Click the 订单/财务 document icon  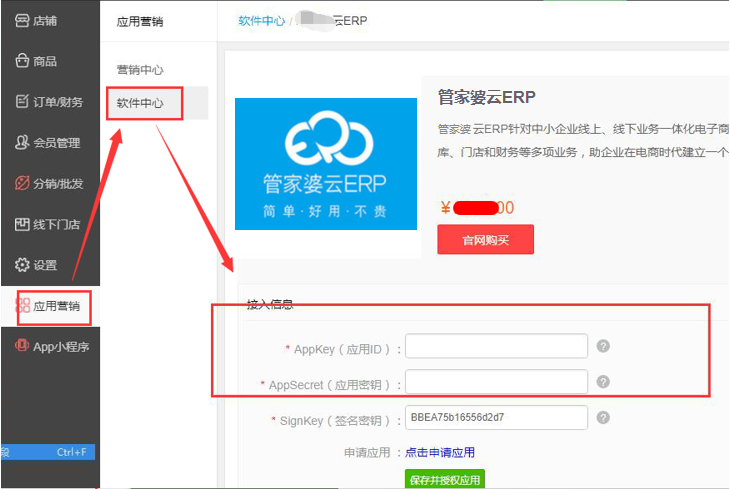pos(22,102)
